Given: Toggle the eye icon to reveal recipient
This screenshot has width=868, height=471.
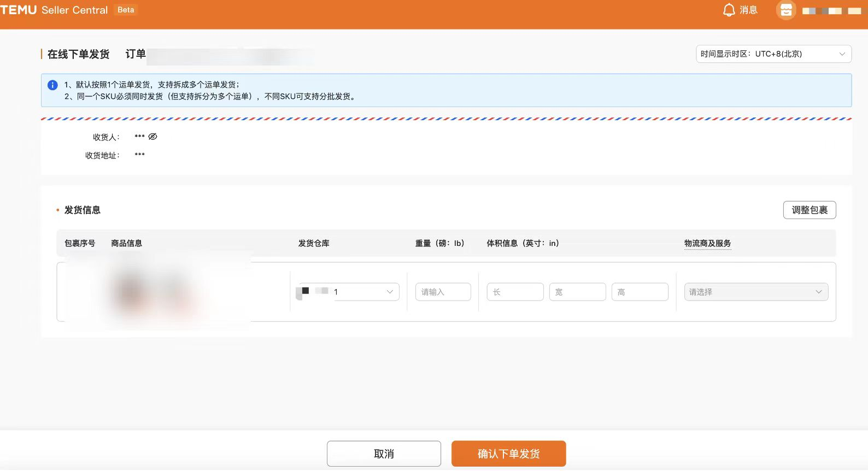Looking at the screenshot, I should point(153,137).
